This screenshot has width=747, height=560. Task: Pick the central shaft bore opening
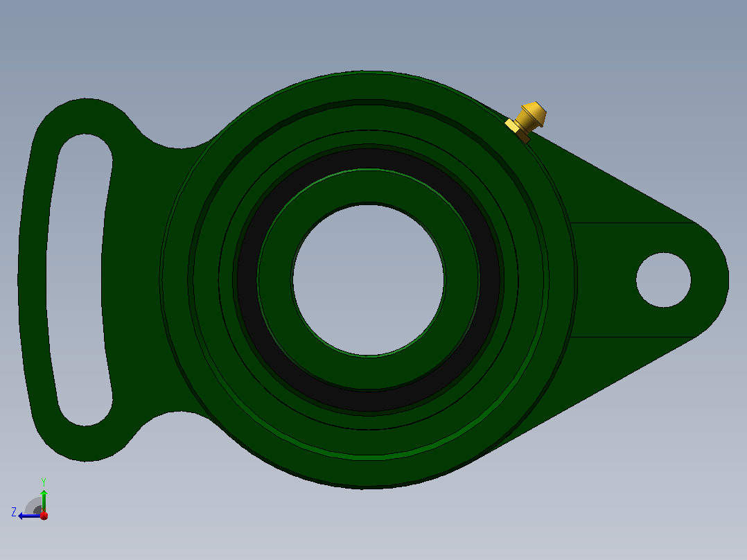click(x=368, y=280)
